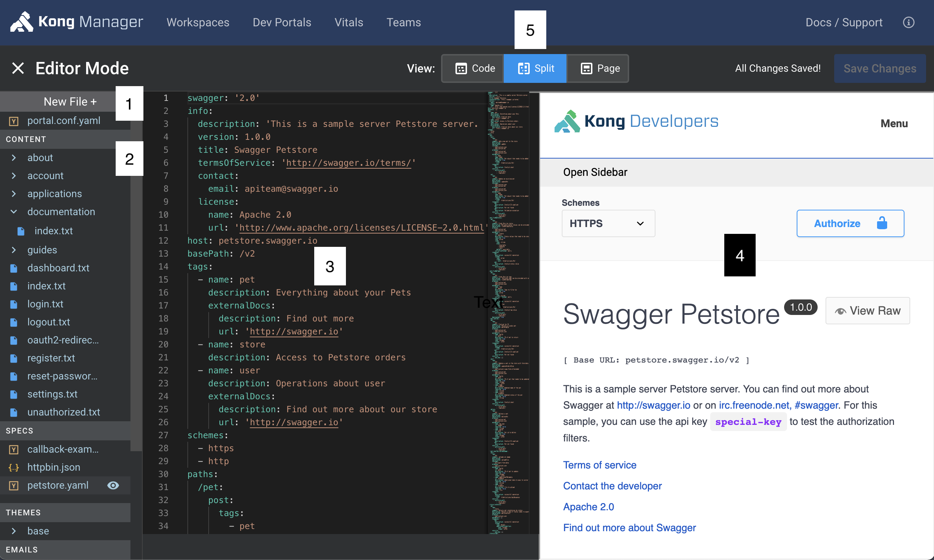
Task: Click the file icon beside login.txt
Action: (x=14, y=304)
